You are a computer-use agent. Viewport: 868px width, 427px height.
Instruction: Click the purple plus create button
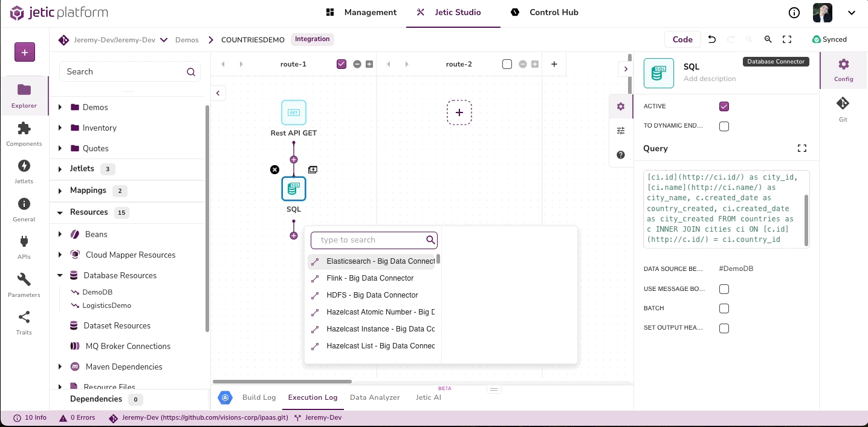tap(25, 52)
